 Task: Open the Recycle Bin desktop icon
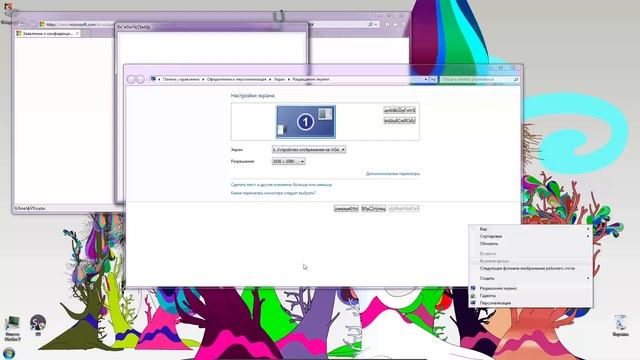pyautogui.click(x=620, y=326)
